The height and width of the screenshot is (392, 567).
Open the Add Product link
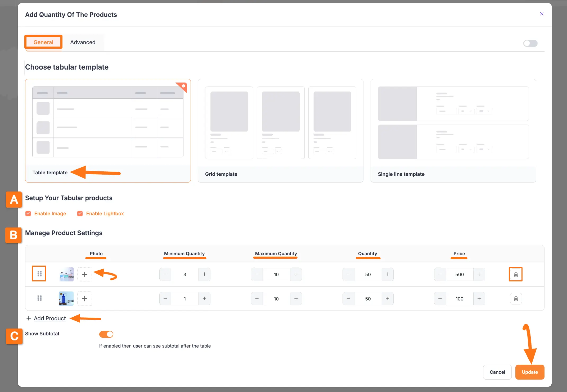[49, 318]
